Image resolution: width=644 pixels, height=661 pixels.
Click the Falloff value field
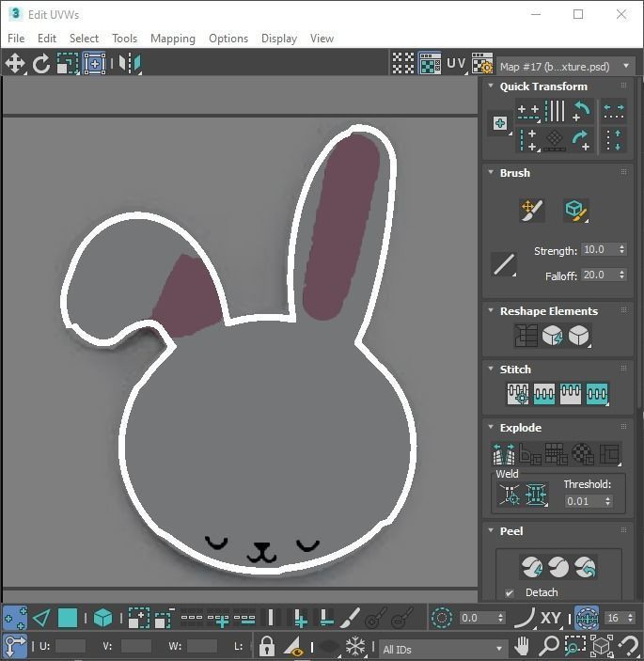[599, 275]
